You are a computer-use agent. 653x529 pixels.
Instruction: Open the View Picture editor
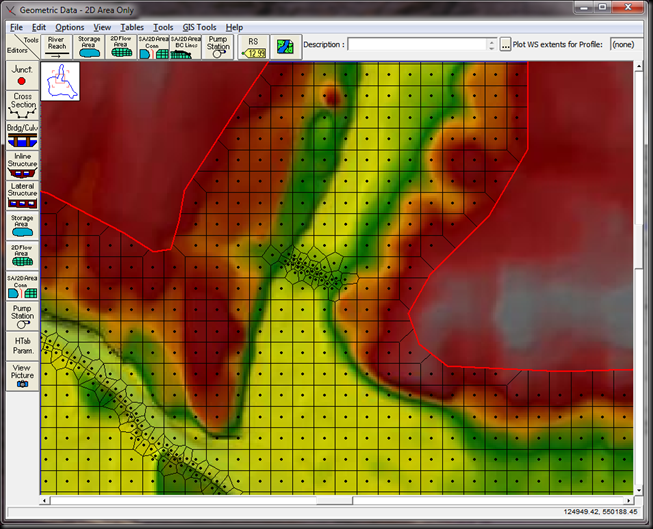point(22,375)
